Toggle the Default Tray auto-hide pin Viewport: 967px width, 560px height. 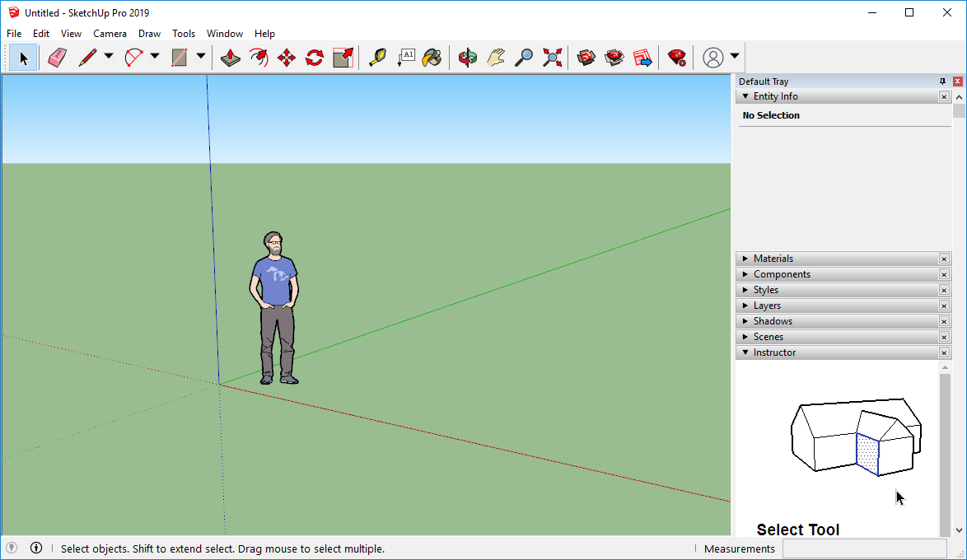(x=942, y=82)
